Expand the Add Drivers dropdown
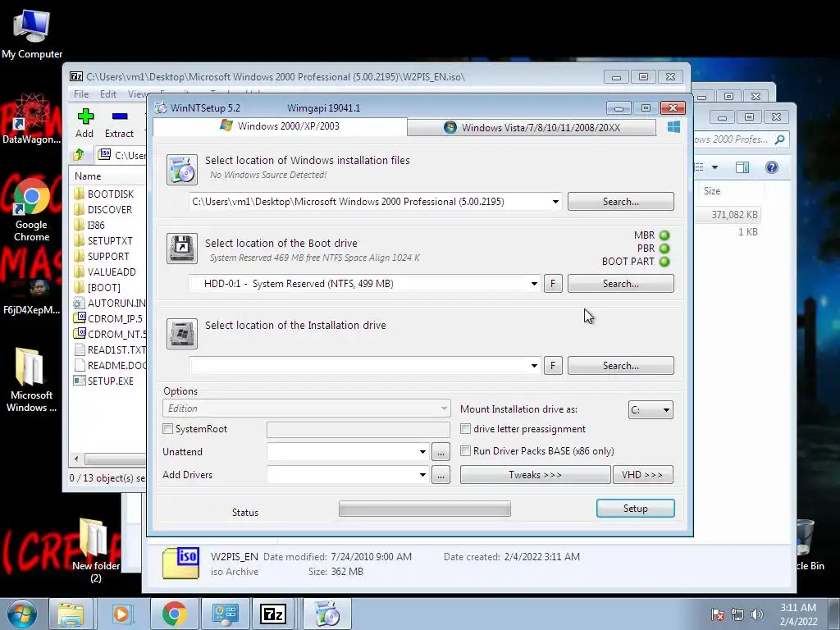Screen dimensions: 840x630 [422, 475]
